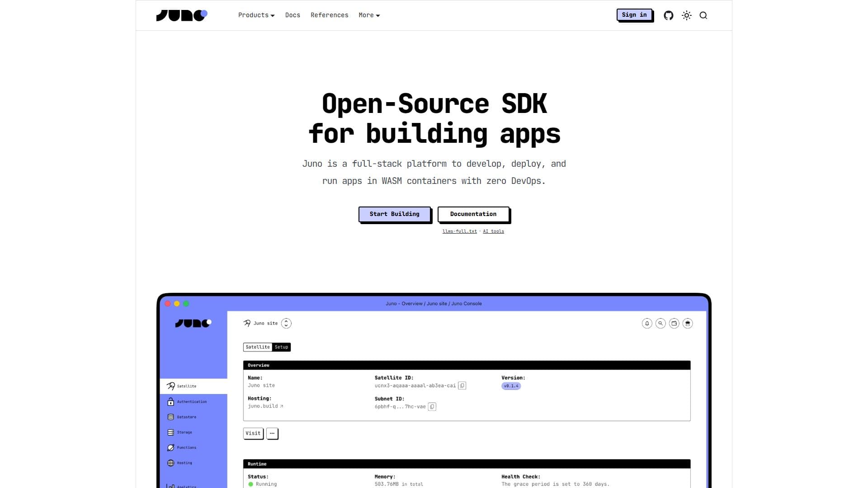Click the Start Building button

tap(394, 214)
